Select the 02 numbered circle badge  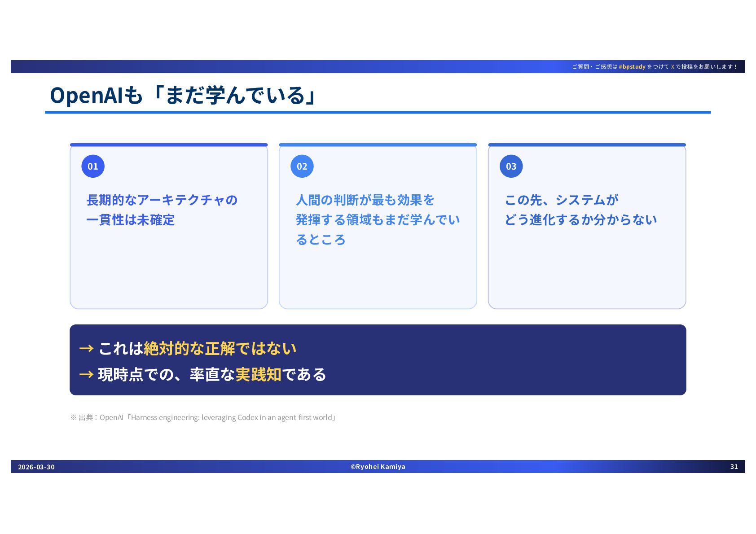pos(302,166)
